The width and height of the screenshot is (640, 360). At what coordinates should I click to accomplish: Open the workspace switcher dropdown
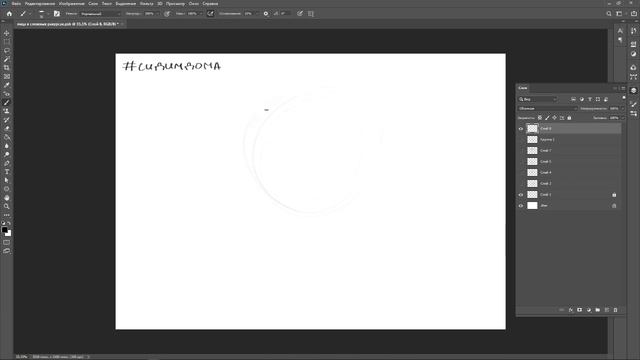tap(620, 13)
